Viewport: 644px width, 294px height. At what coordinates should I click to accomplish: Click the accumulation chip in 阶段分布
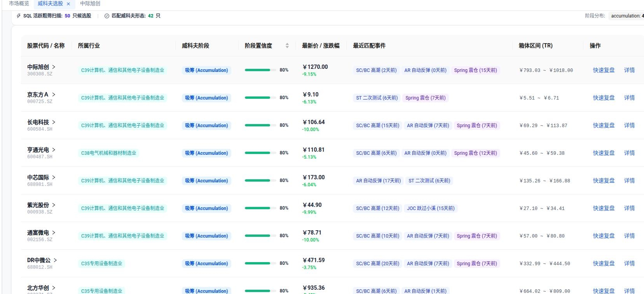tap(626, 16)
